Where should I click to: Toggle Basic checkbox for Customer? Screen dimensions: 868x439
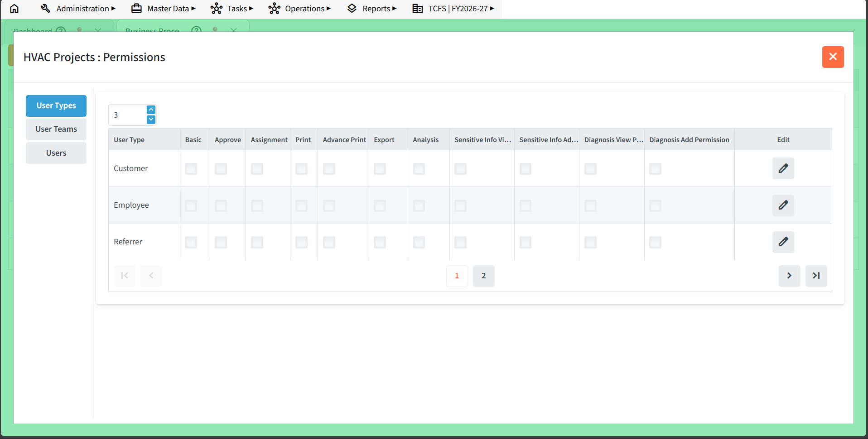point(191,169)
